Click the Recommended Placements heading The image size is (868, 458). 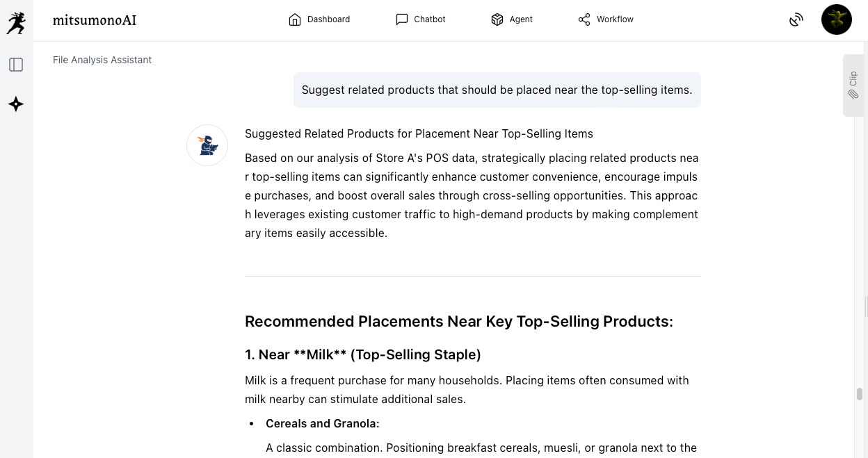[459, 321]
